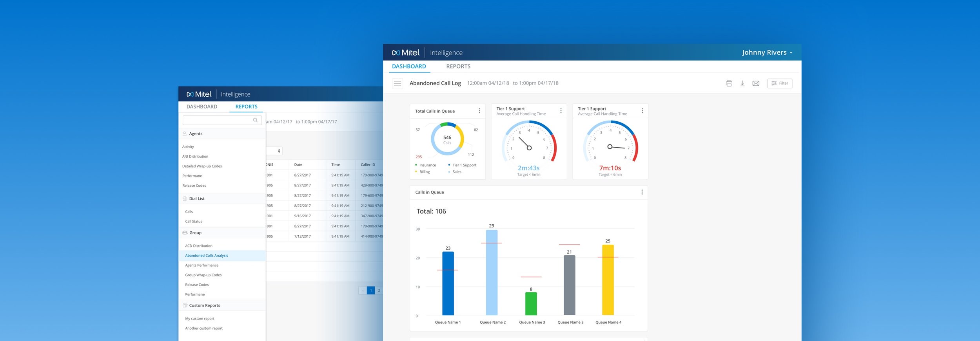Sort table by Date column header
The image size is (980, 341).
298,165
